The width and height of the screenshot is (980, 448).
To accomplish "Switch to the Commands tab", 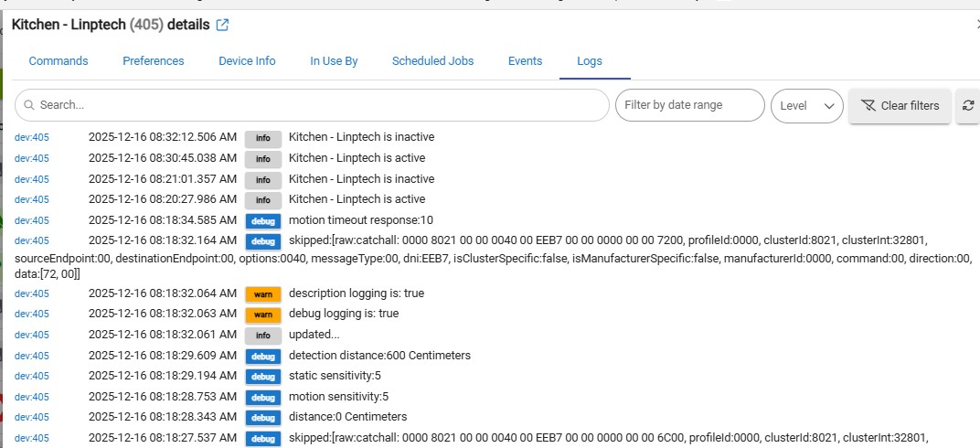I will click(x=59, y=61).
